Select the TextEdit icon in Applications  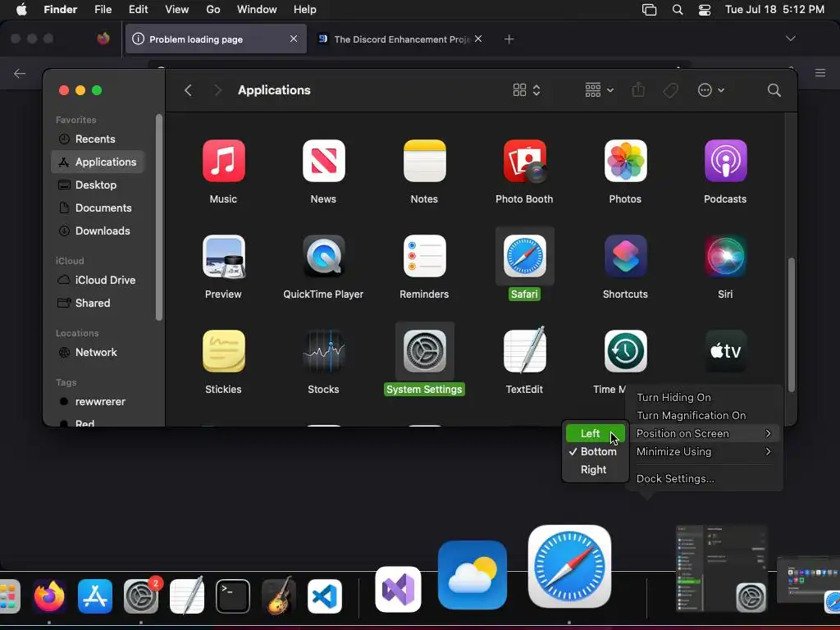tap(524, 351)
